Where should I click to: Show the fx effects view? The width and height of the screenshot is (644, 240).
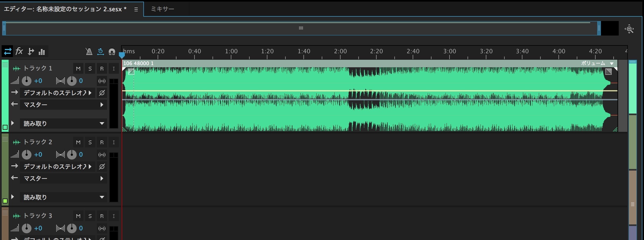click(x=19, y=51)
